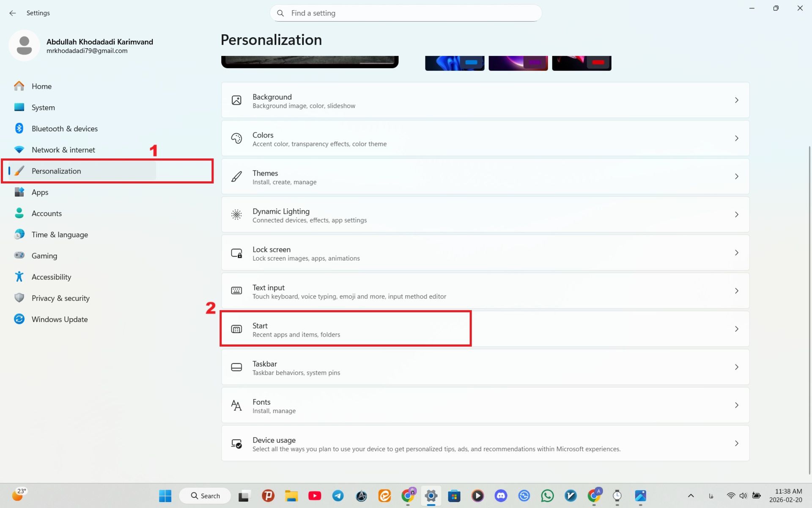
Task: Click the Device usage icon
Action: pyautogui.click(x=236, y=443)
